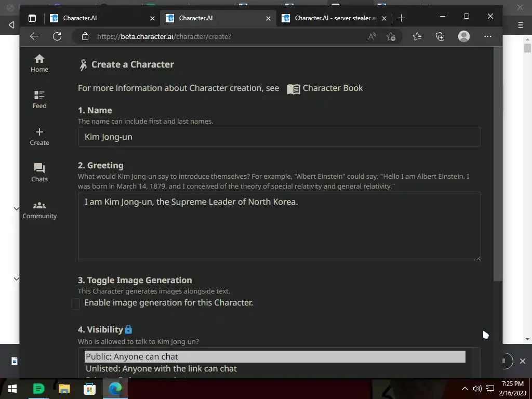The image size is (532, 399).
Task: Select Public: Anyone can chat option
Action: [x=275, y=356]
